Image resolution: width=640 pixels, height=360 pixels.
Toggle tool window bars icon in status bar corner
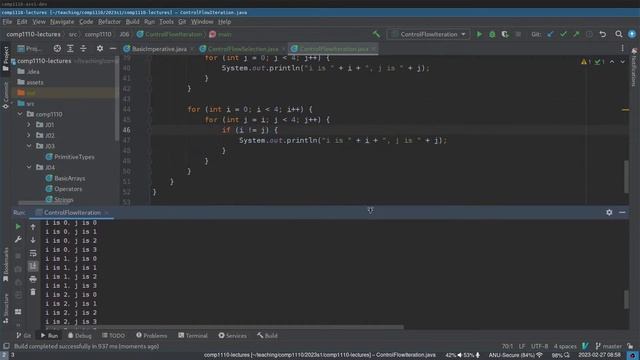coord(6,346)
